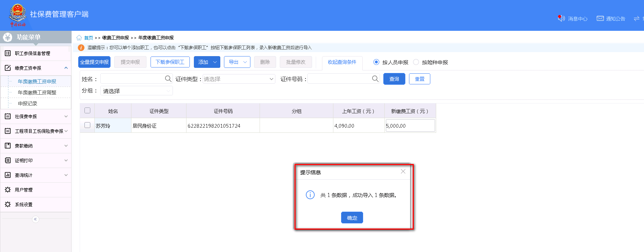Close the 提示信息 dialog with X
The image size is (644, 252).
pyautogui.click(x=403, y=172)
